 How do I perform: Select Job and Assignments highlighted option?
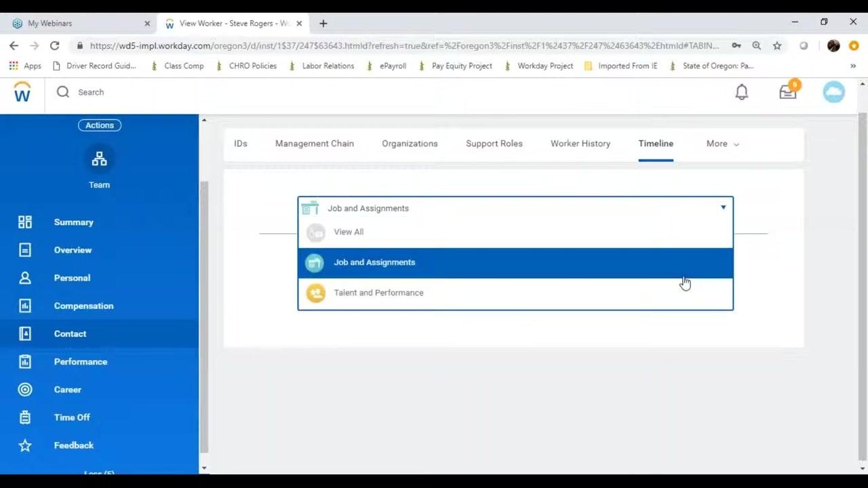click(515, 263)
